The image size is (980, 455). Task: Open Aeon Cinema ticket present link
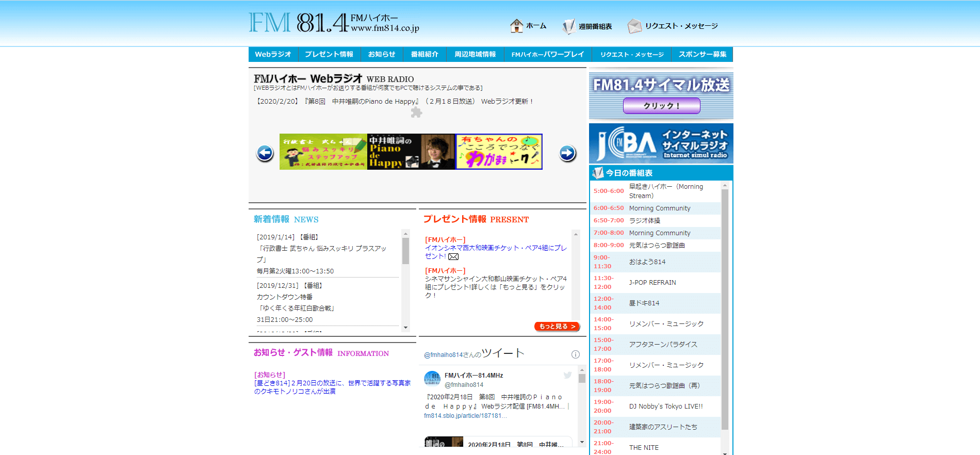(x=496, y=252)
